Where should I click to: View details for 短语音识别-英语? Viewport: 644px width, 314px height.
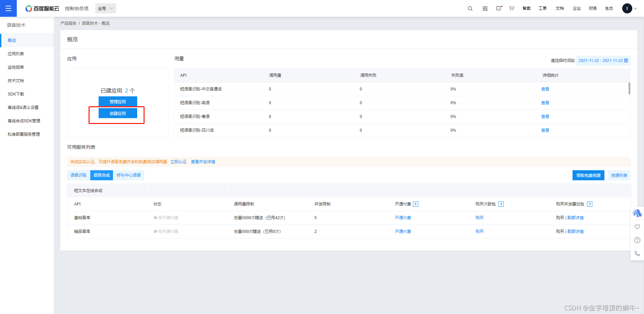click(x=545, y=103)
